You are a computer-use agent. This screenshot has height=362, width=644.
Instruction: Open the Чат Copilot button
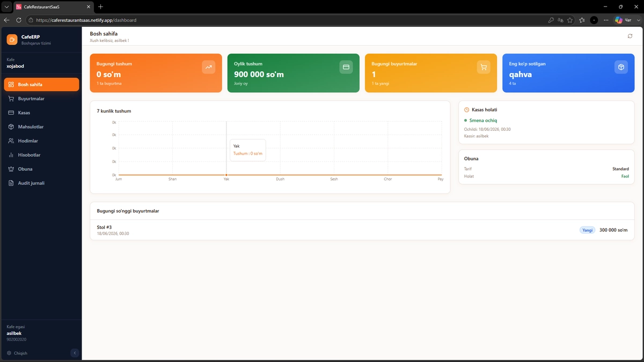click(x=623, y=20)
